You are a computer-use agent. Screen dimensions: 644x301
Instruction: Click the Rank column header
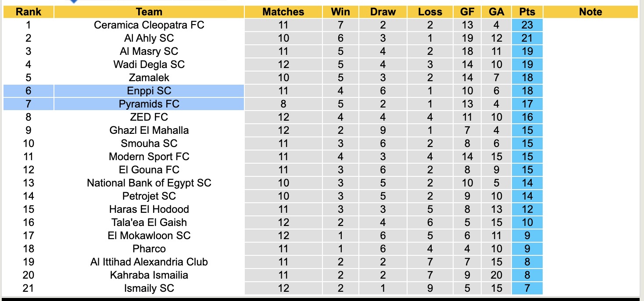(29, 12)
